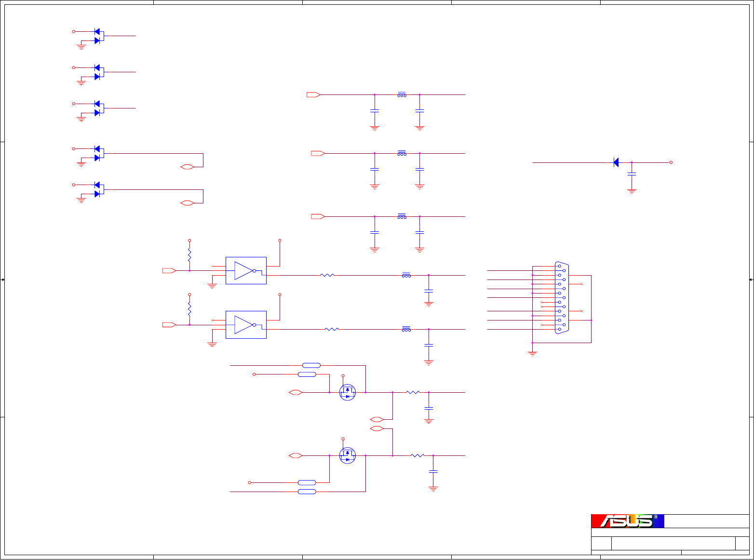Click the ferrite bead in the third filter row

(402, 216)
